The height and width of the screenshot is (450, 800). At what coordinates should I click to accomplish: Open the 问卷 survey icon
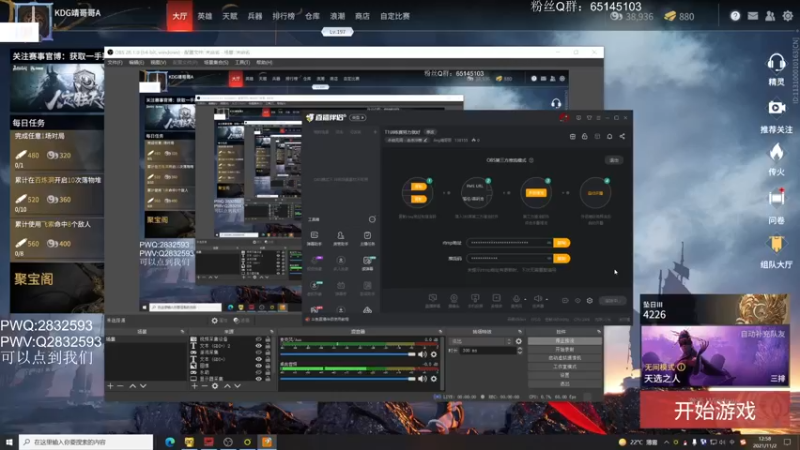point(777,198)
